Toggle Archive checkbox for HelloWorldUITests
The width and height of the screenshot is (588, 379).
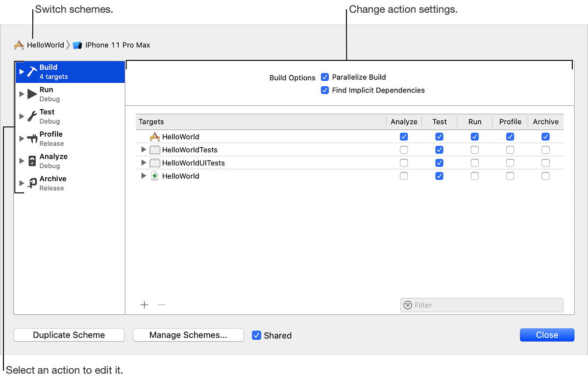point(545,163)
